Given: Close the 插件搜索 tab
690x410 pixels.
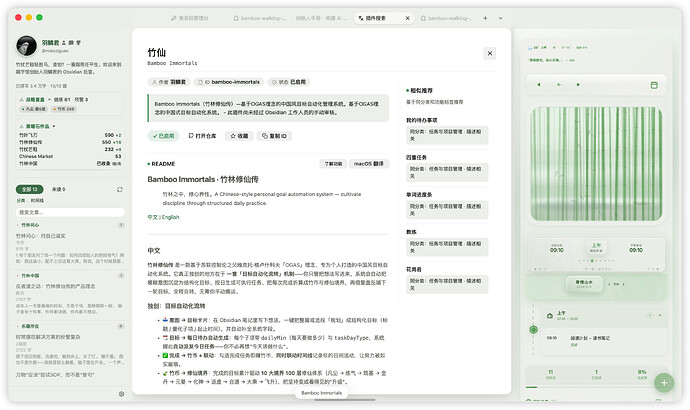Looking at the screenshot, I should click(407, 18).
